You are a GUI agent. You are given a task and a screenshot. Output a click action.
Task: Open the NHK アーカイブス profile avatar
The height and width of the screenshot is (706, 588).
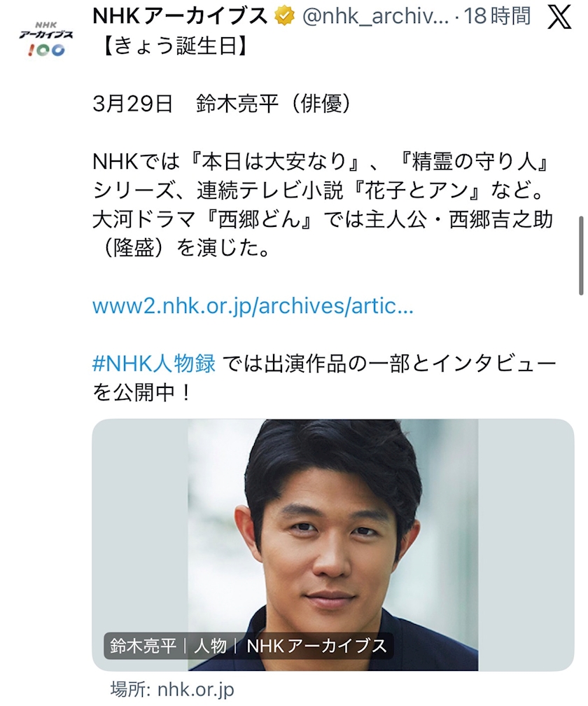click(46, 39)
